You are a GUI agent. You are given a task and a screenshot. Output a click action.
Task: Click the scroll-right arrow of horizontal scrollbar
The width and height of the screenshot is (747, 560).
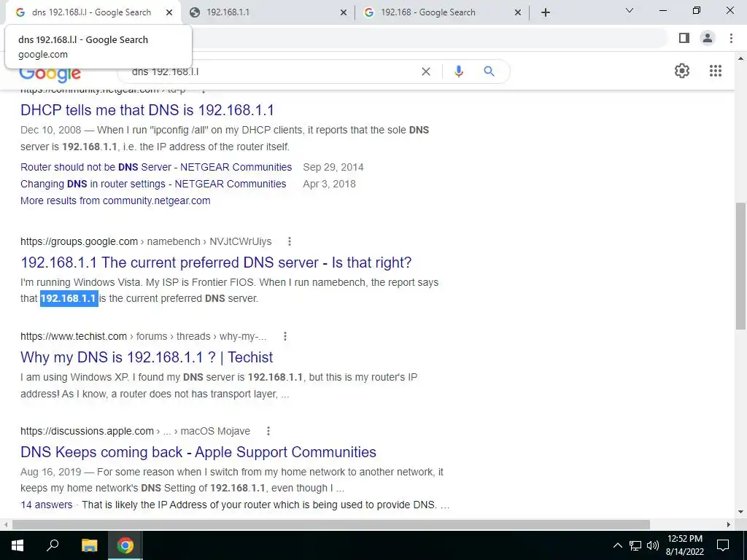729,524
